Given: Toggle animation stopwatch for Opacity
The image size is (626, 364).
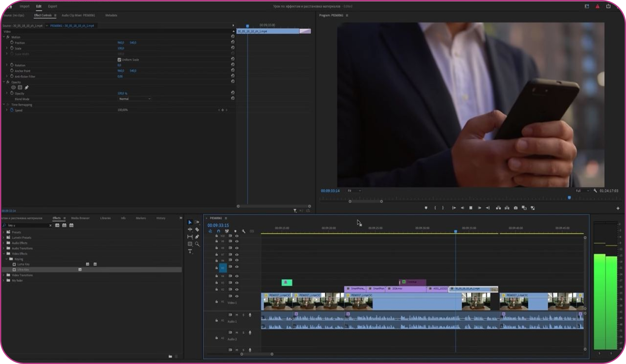Looking at the screenshot, I should [12, 93].
